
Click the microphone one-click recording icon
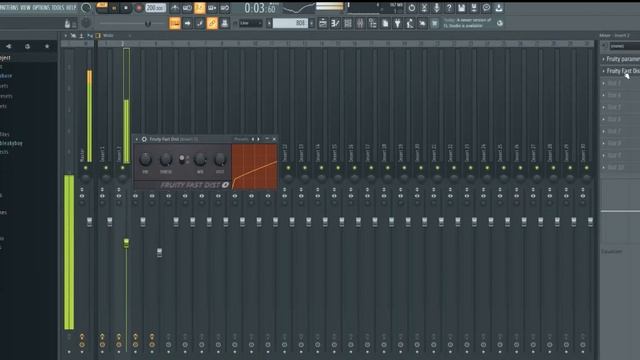pos(436,8)
